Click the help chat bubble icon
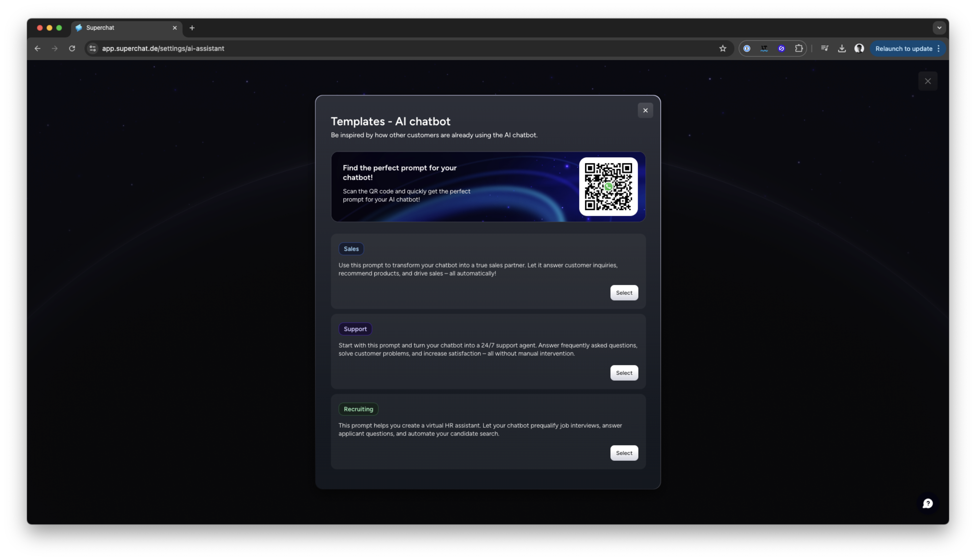976x560 pixels. [x=927, y=503]
